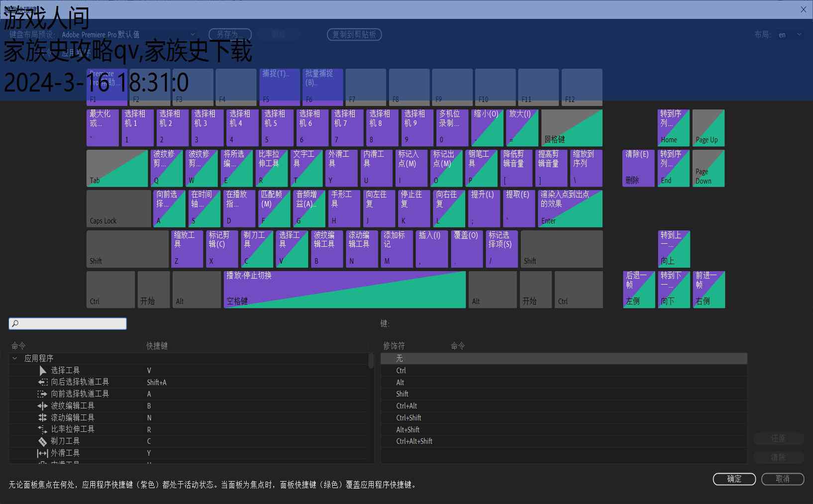Image resolution: width=813 pixels, height=504 pixels.
Task: Click the C key (剃刀工具)
Action: (257, 249)
